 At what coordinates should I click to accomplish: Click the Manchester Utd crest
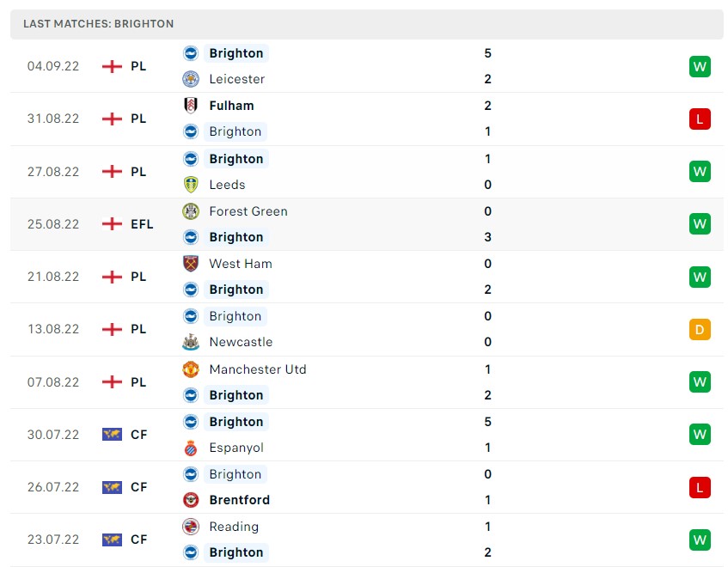193,369
